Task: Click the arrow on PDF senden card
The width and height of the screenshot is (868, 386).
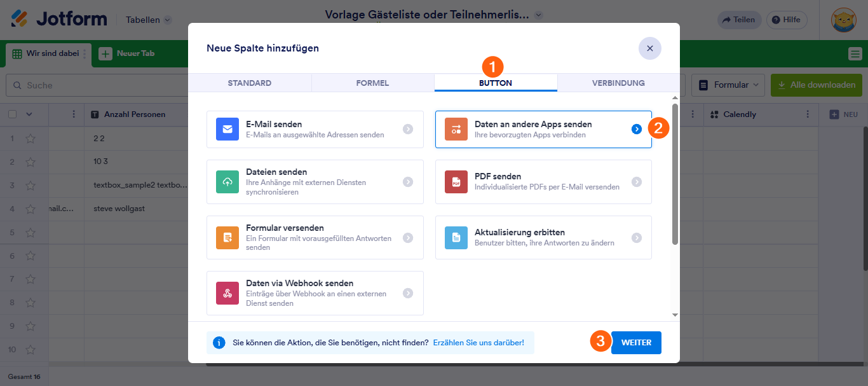Action: pos(637,182)
